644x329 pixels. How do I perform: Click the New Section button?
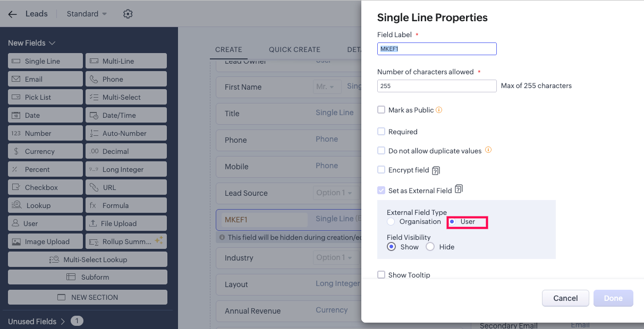[88, 297]
